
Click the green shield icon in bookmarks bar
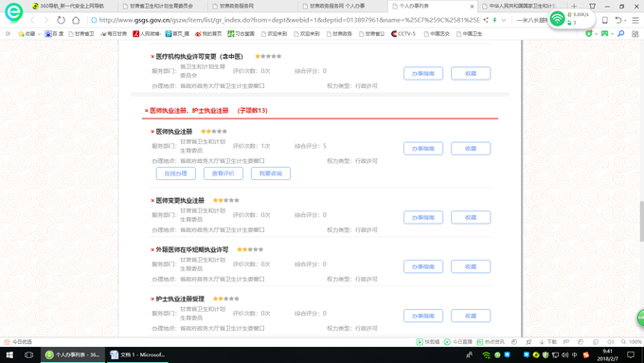pyautogui.click(x=589, y=34)
